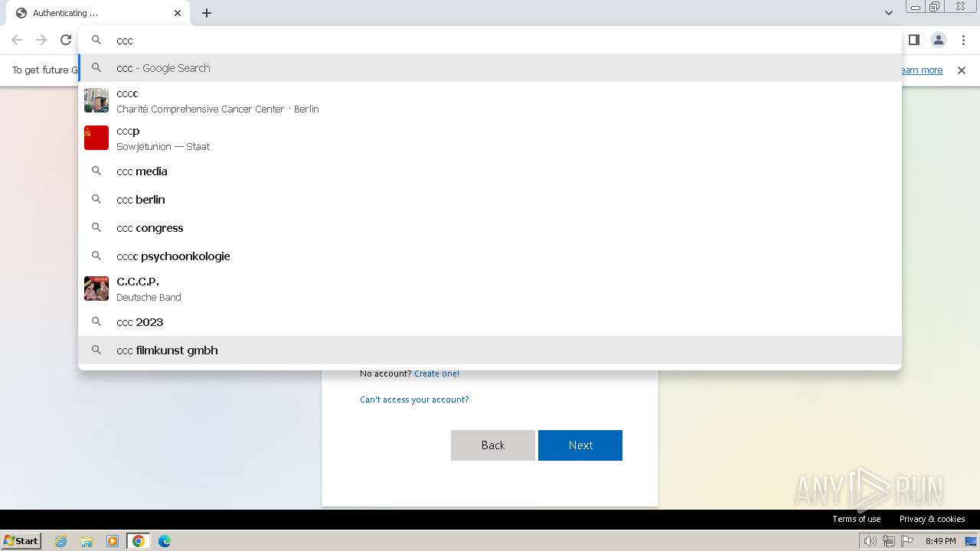
Task: Select the 'ccc 2023' suggestion
Action: (490, 322)
